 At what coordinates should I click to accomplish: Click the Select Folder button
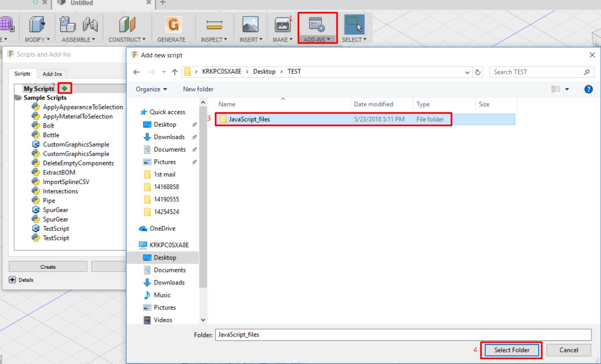[511, 350]
